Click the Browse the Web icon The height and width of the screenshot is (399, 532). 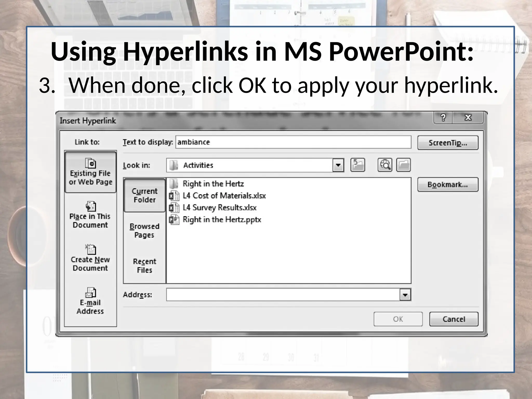[x=385, y=165]
